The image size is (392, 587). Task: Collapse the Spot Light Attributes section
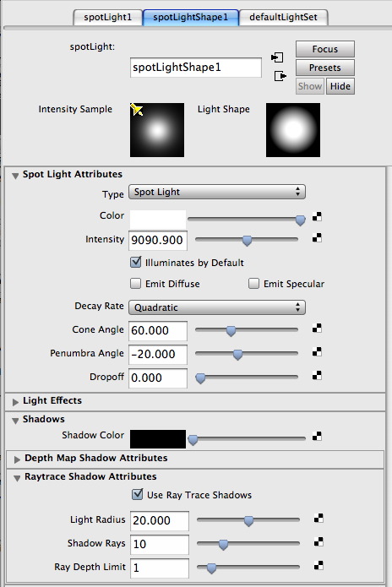[x=15, y=176]
